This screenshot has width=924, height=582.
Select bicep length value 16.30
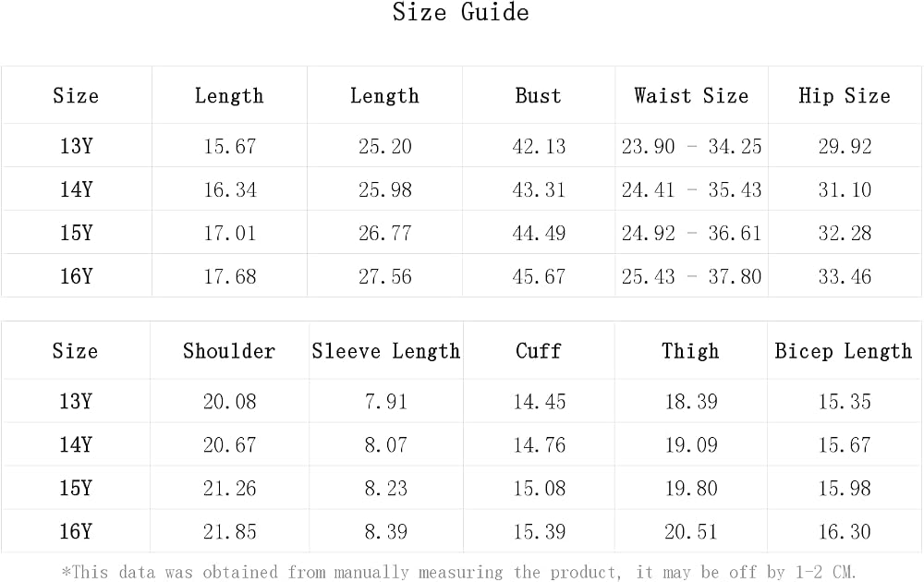pyautogui.click(x=844, y=532)
